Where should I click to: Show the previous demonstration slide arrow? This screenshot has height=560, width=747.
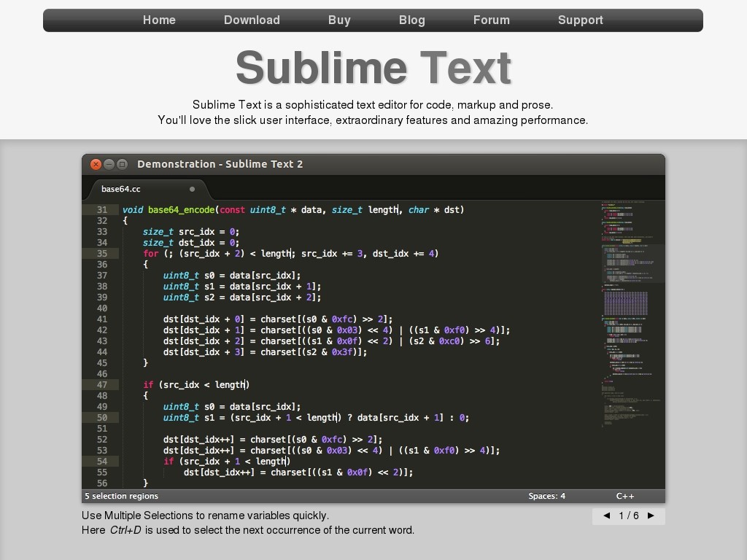pyautogui.click(x=606, y=516)
